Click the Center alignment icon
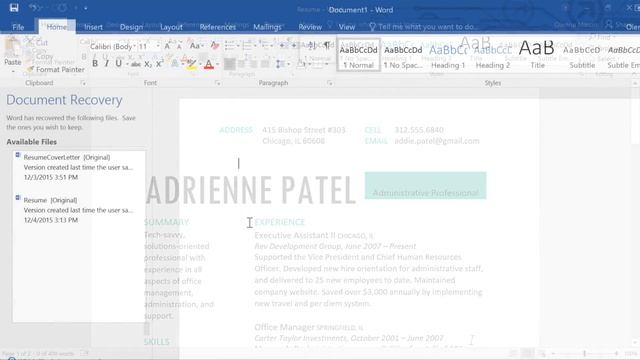Screen dimensions: 640x360 point(241,64)
